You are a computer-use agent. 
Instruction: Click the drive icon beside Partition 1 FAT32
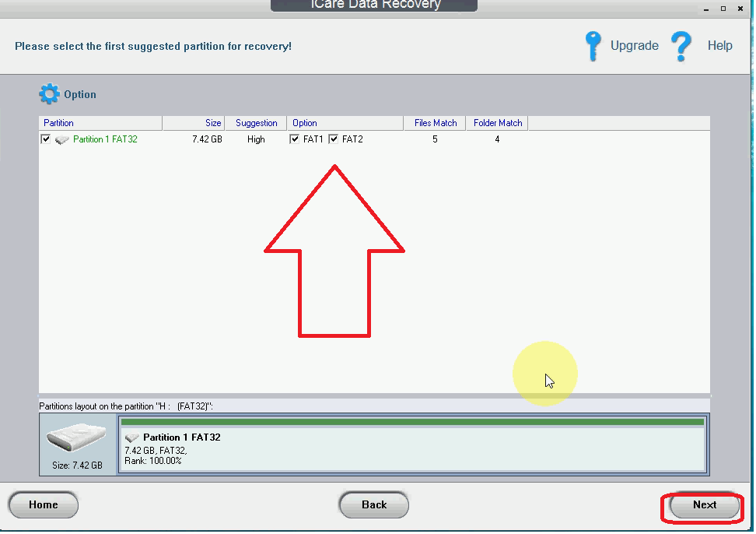click(61, 139)
